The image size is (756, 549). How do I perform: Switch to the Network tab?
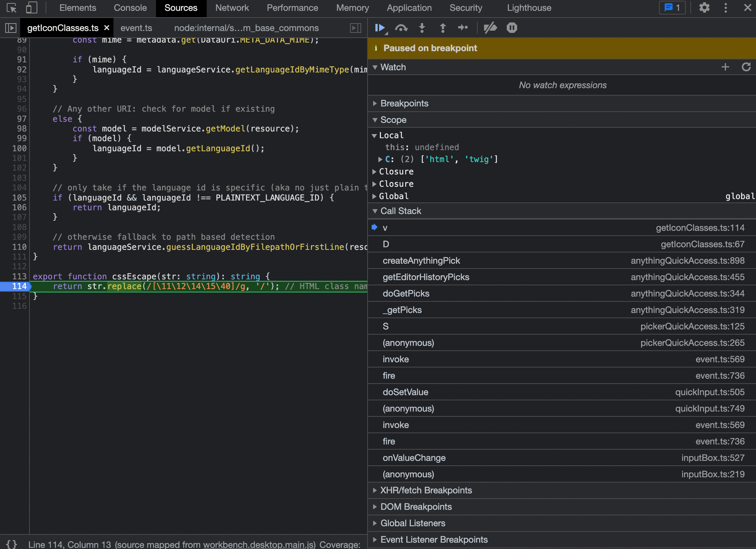pyautogui.click(x=232, y=8)
